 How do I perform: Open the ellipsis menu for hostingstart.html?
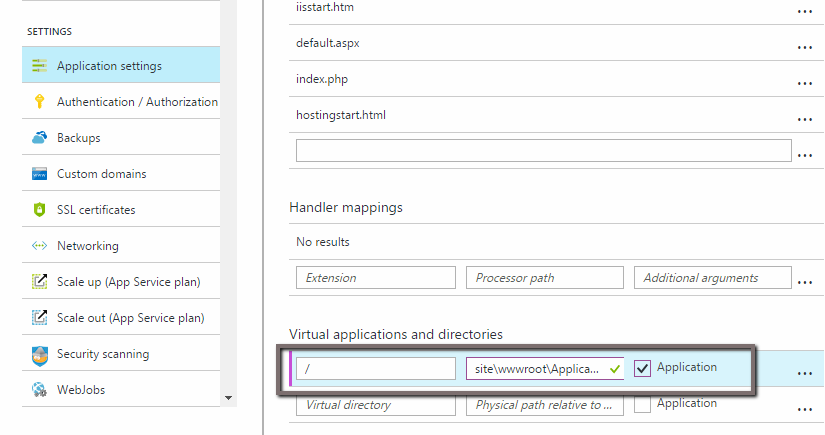click(x=804, y=119)
